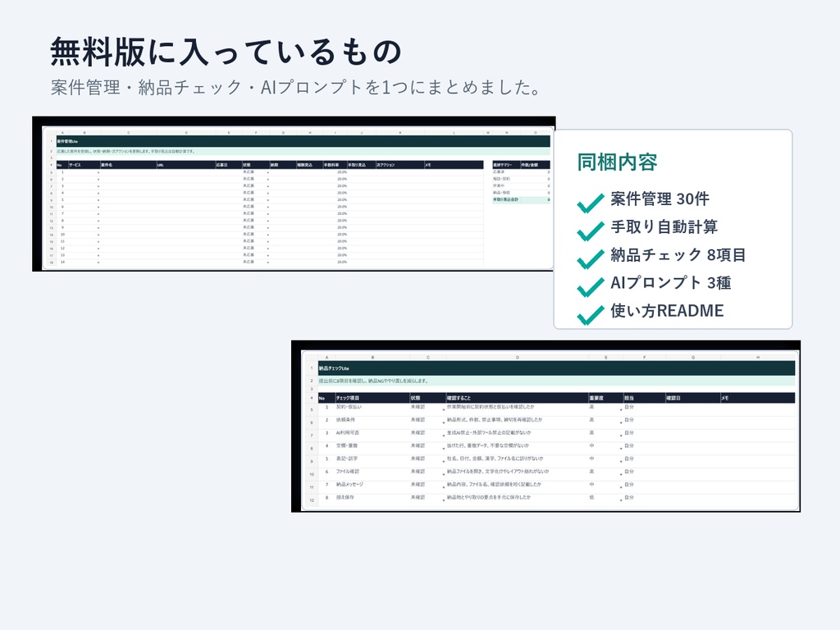This screenshot has width=840, height=630.
Task: Click the 重要度 column header
Action: (x=606, y=398)
